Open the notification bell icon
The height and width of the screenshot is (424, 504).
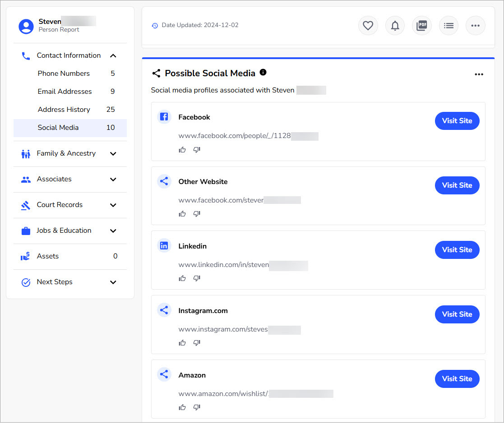click(395, 26)
